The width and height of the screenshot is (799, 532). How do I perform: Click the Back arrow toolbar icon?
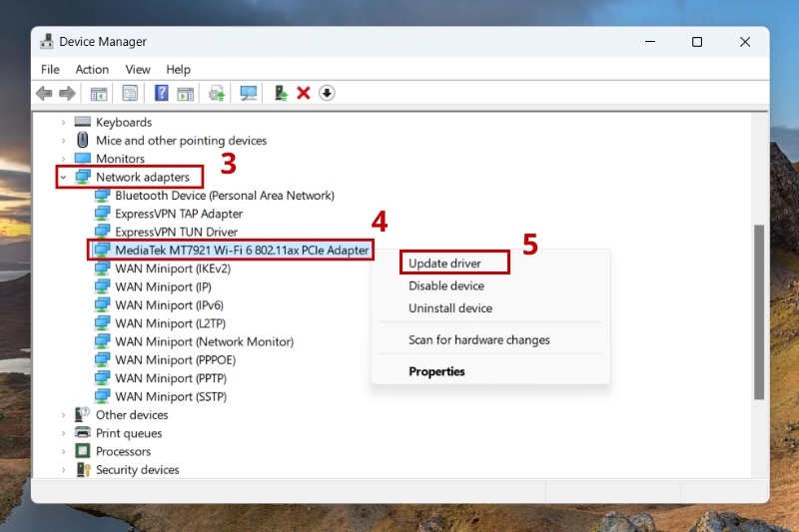tap(44, 93)
